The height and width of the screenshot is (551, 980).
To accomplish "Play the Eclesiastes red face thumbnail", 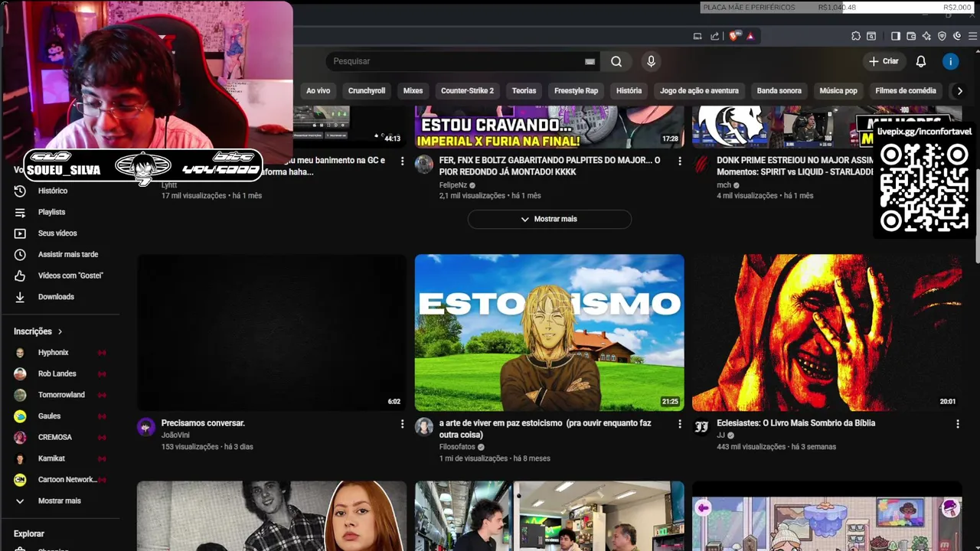I will [x=827, y=333].
